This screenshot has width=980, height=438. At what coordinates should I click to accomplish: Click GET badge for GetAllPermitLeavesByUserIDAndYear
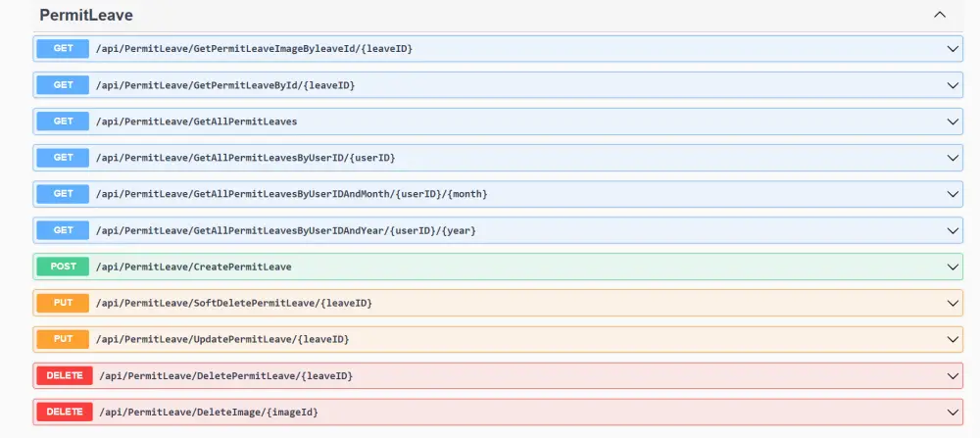[x=63, y=230]
